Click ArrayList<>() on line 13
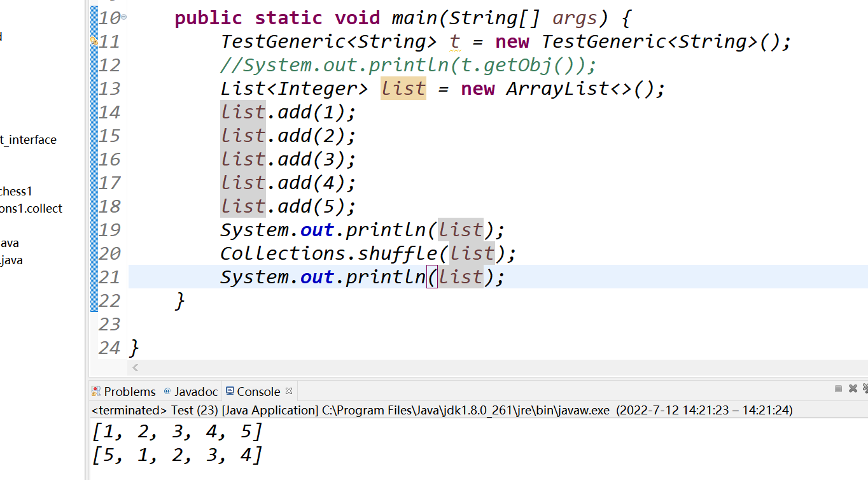868x480 pixels. point(580,88)
